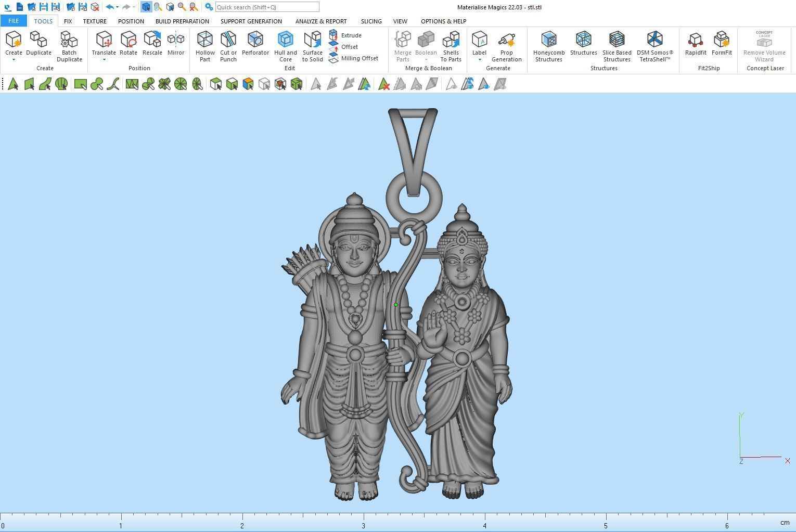Image resolution: width=796 pixels, height=532 pixels.
Task: Select the mark plane tool
Action: 29,84
